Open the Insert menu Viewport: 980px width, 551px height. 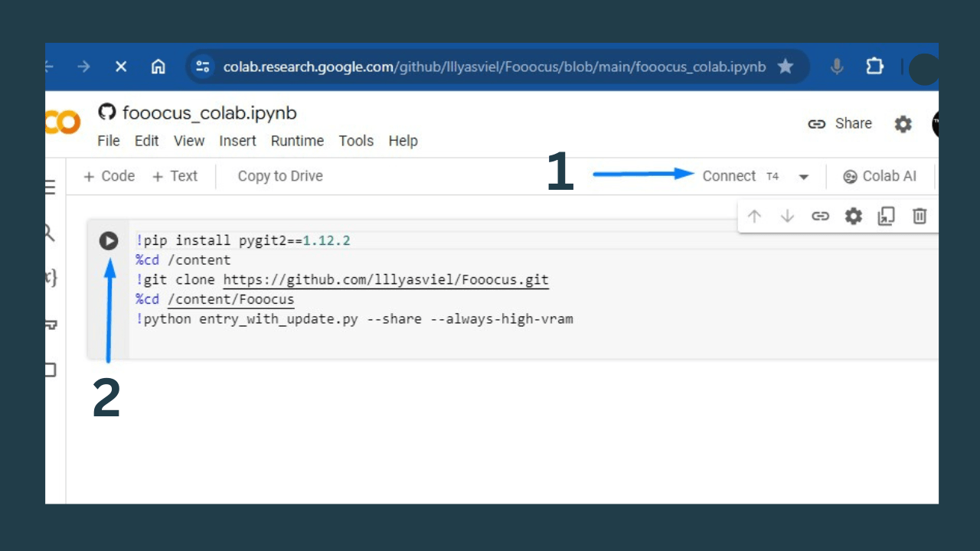tap(238, 141)
